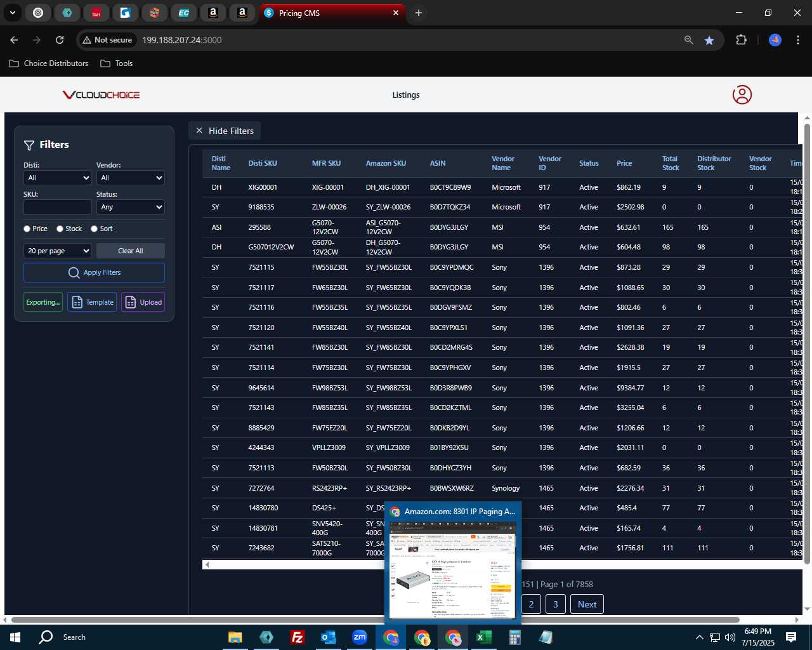This screenshot has width=812, height=650.
Task: Click the Windows taskbar Search box
Action: click(x=127, y=637)
